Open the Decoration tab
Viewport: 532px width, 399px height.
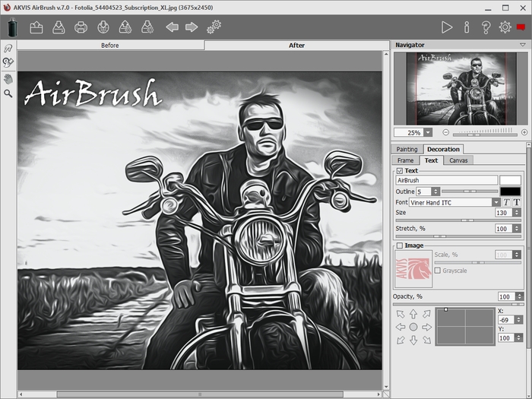coord(443,149)
